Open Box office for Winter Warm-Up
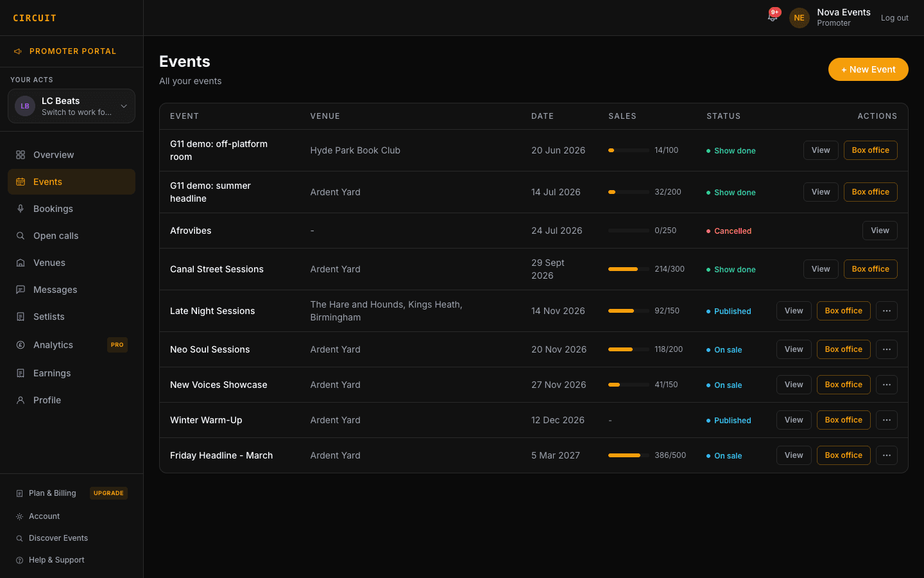 [843, 420]
